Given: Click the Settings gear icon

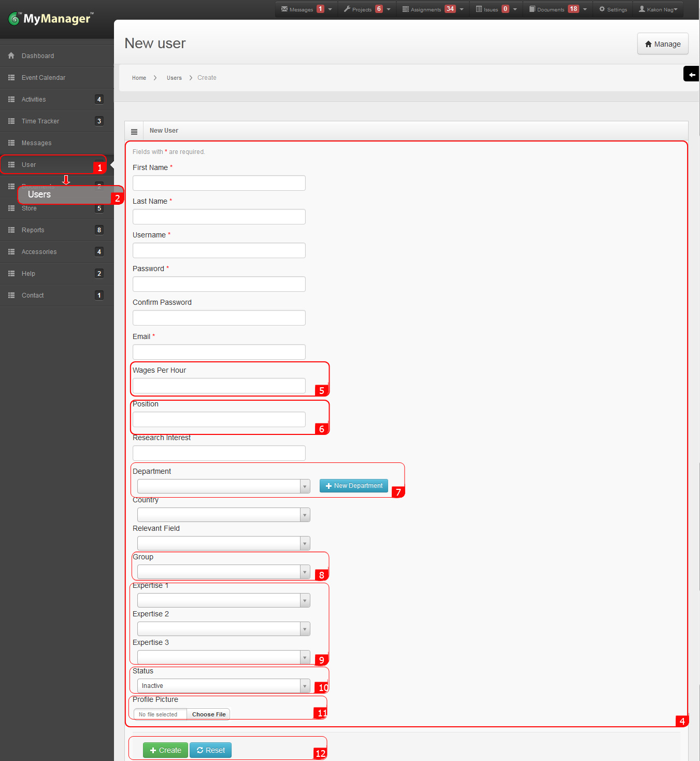Looking at the screenshot, I should [x=602, y=9].
